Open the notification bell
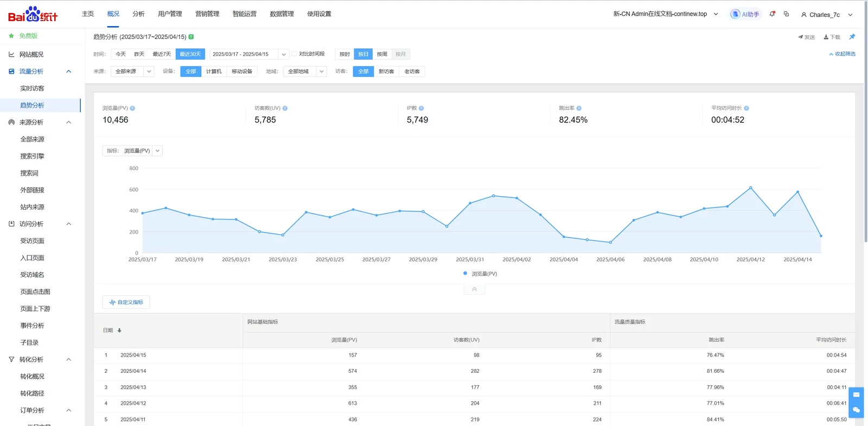The width and height of the screenshot is (868, 426). point(772,14)
